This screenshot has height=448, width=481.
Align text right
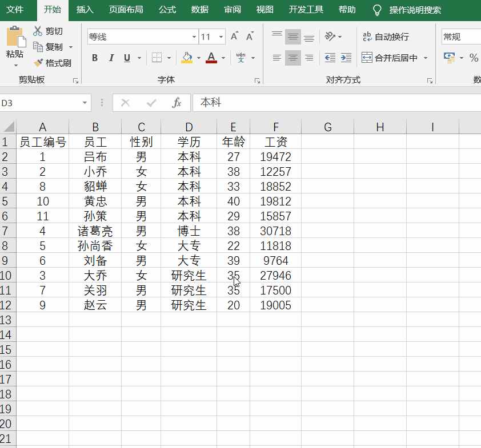point(309,58)
